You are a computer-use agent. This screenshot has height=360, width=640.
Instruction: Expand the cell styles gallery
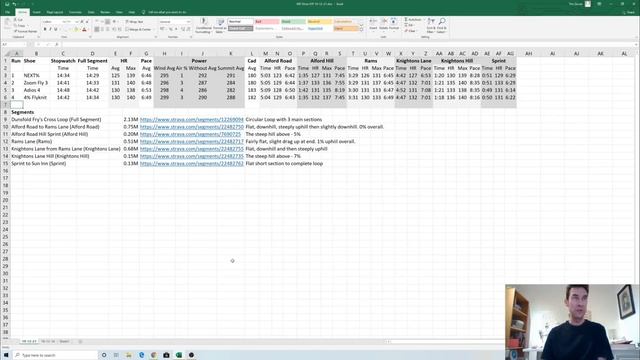361,30
